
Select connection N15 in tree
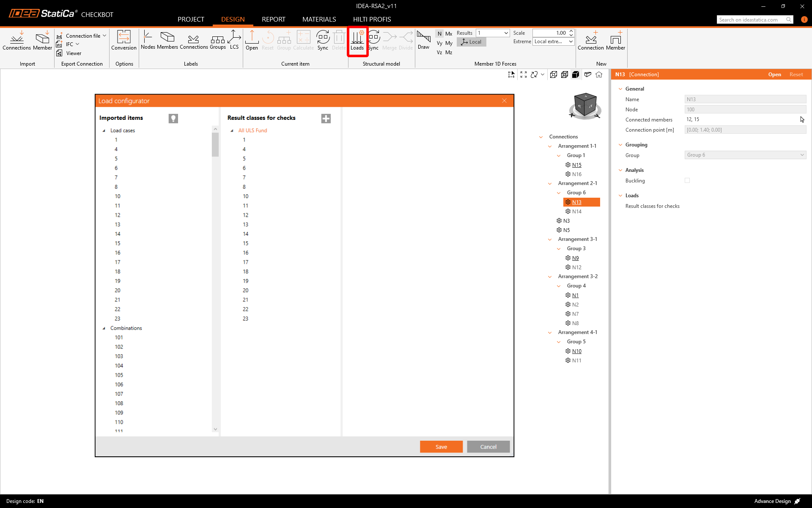(576, 165)
